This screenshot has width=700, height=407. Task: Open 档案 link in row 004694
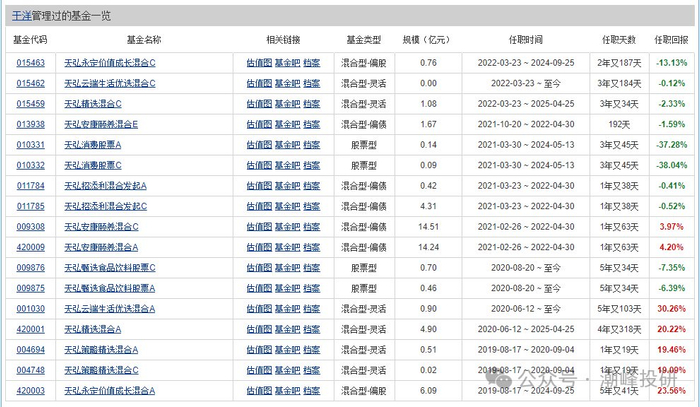pos(312,350)
